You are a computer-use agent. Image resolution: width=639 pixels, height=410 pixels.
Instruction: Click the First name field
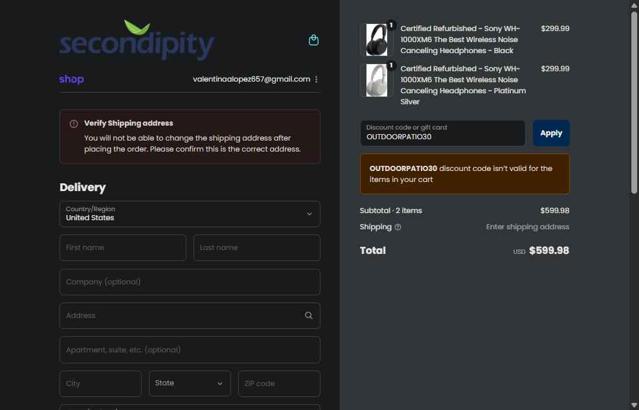tap(123, 248)
